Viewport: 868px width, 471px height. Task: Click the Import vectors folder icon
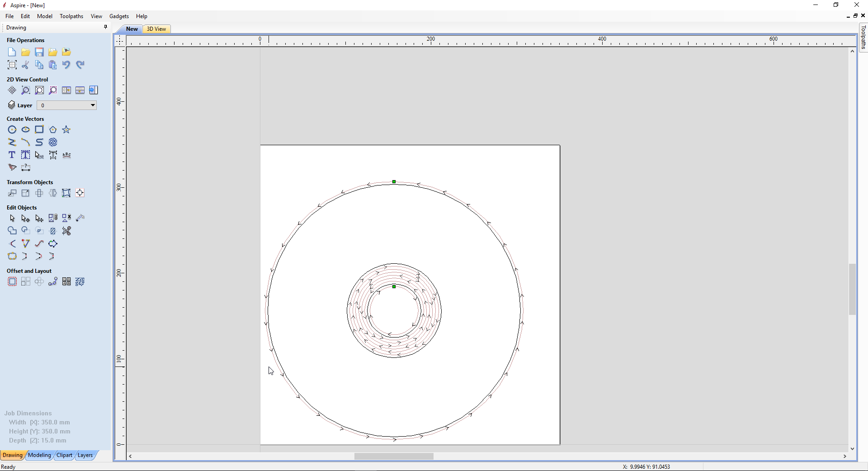point(53,52)
